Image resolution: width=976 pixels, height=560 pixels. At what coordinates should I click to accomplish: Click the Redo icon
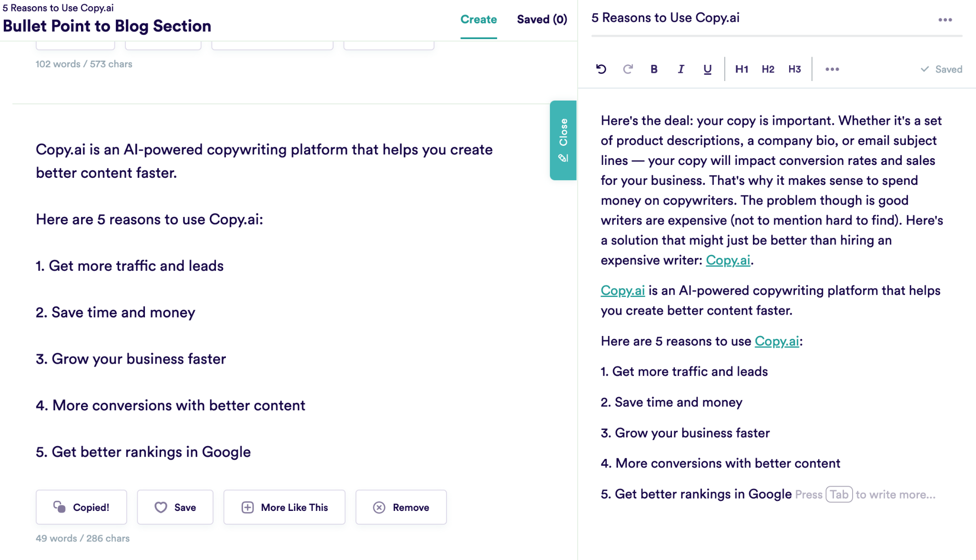click(x=628, y=69)
